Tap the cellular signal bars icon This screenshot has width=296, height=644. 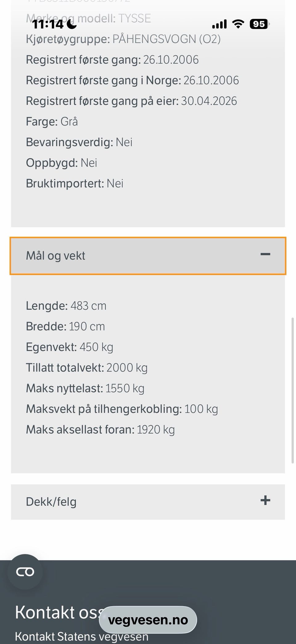220,24
